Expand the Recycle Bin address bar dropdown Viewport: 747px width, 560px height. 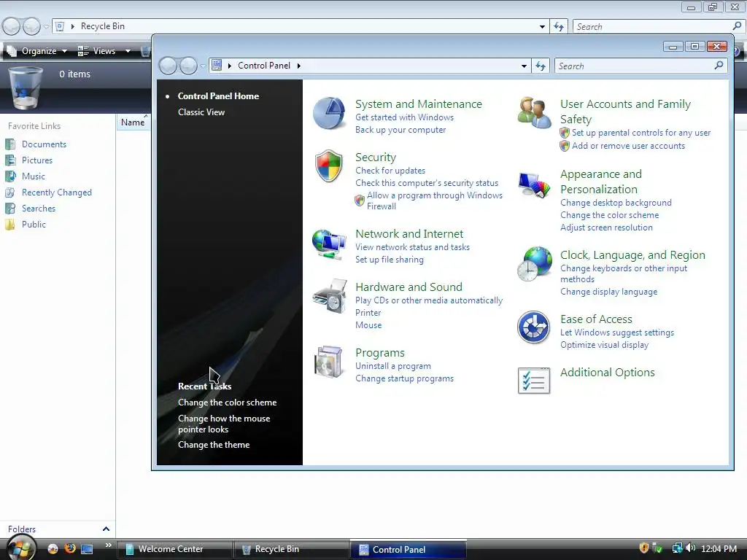542,27
